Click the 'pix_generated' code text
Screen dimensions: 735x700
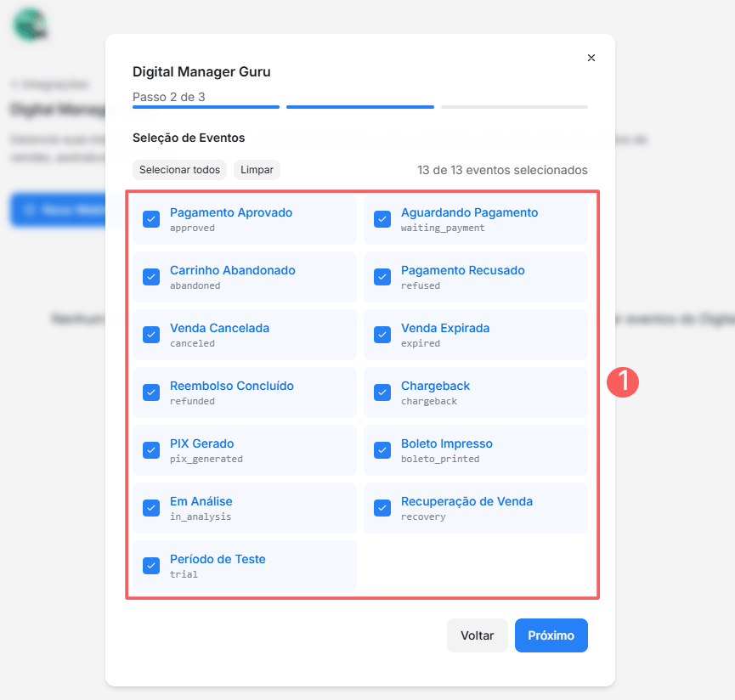pyautogui.click(x=206, y=459)
